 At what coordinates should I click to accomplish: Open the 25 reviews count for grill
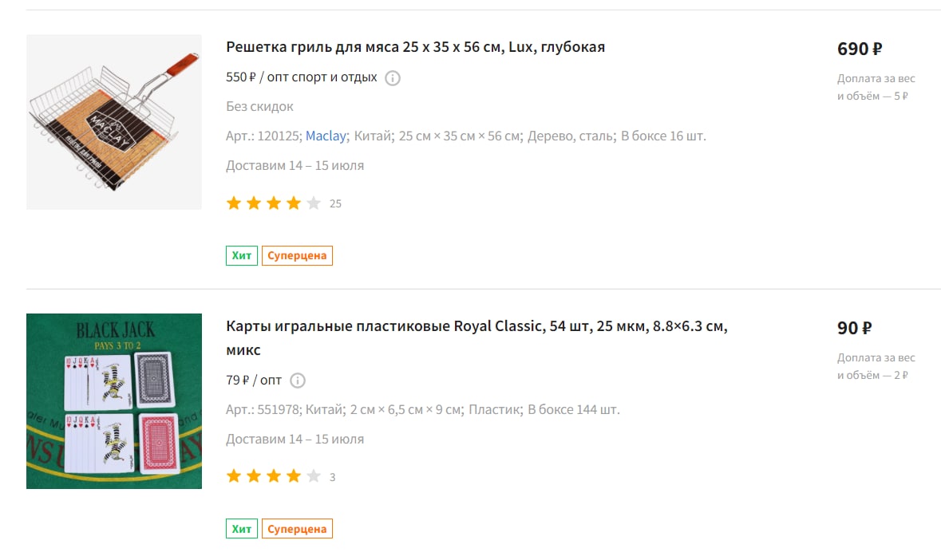[335, 204]
